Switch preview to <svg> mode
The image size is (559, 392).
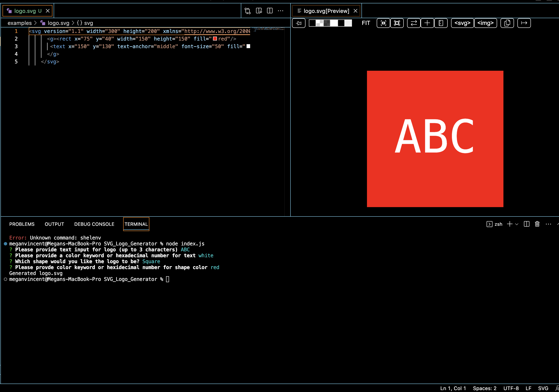click(x=462, y=23)
